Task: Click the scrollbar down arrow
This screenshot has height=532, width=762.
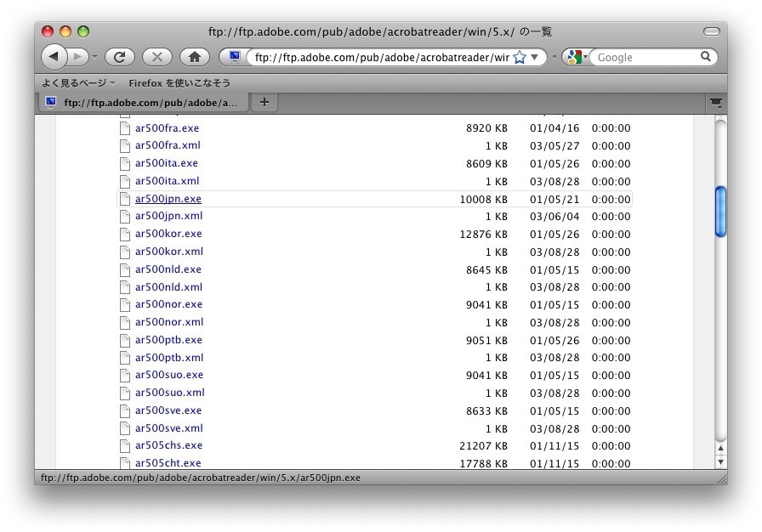Action: pos(720,462)
